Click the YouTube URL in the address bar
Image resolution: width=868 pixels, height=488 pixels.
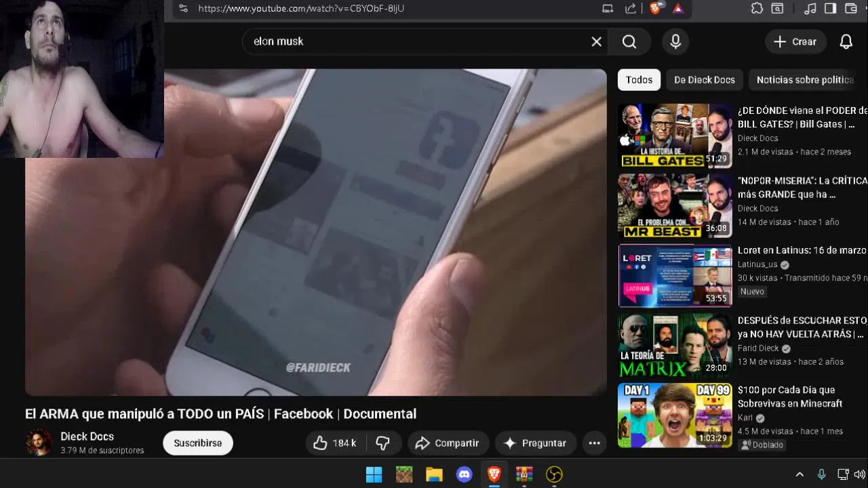click(301, 8)
